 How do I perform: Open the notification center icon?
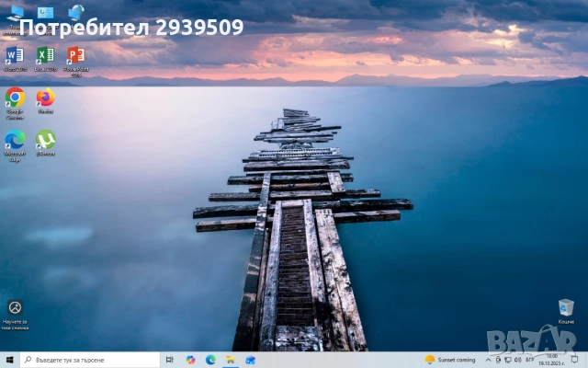tap(574, 360)
